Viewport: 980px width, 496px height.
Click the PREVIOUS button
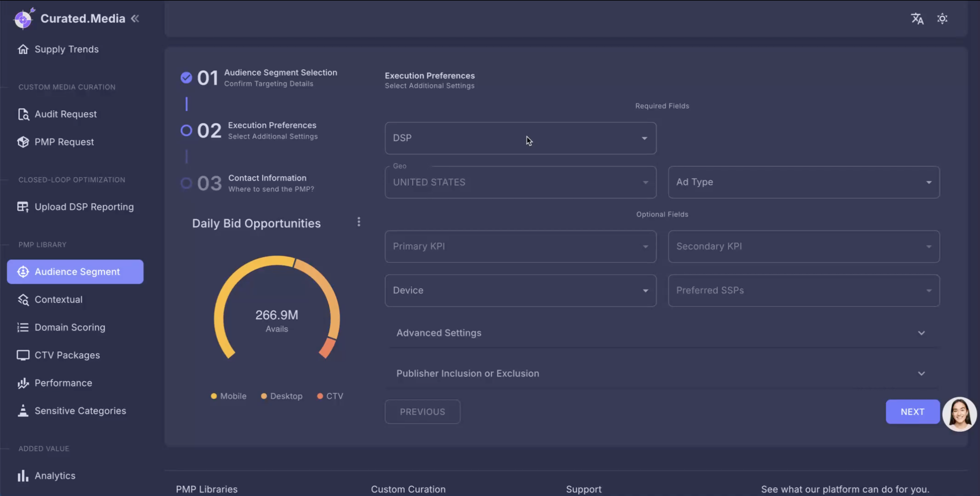coord(422,411)
